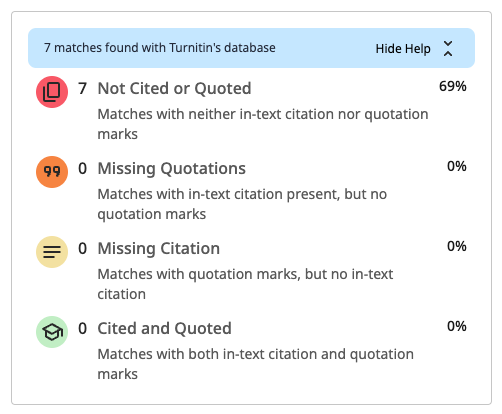Click the '7 matches found' banner text

(160, 48)
